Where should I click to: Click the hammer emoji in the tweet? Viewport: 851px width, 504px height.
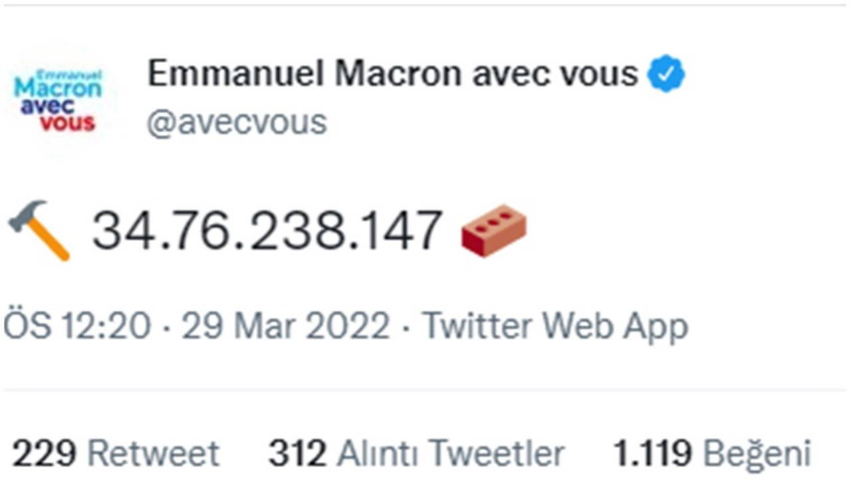click(39, 230)
